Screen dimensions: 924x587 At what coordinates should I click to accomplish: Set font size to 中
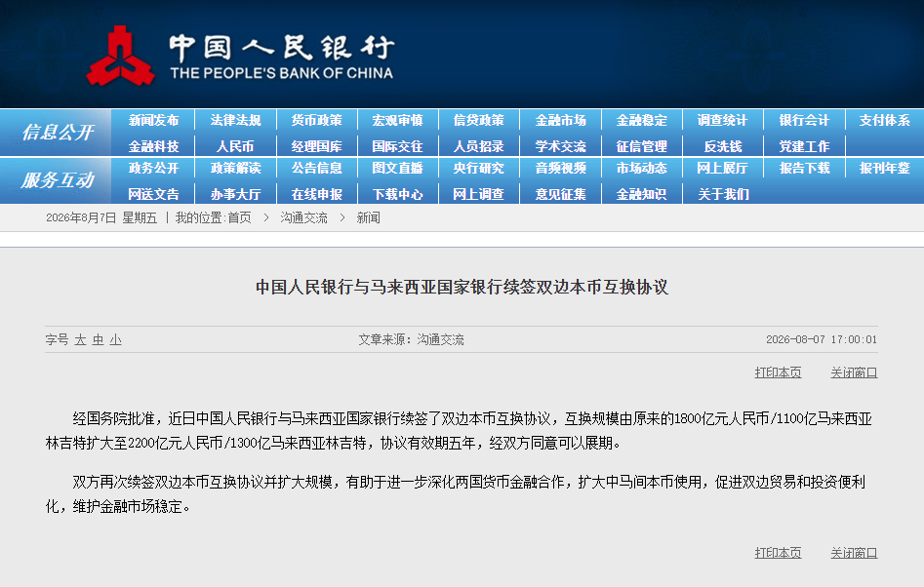click(x=98, y=340)
